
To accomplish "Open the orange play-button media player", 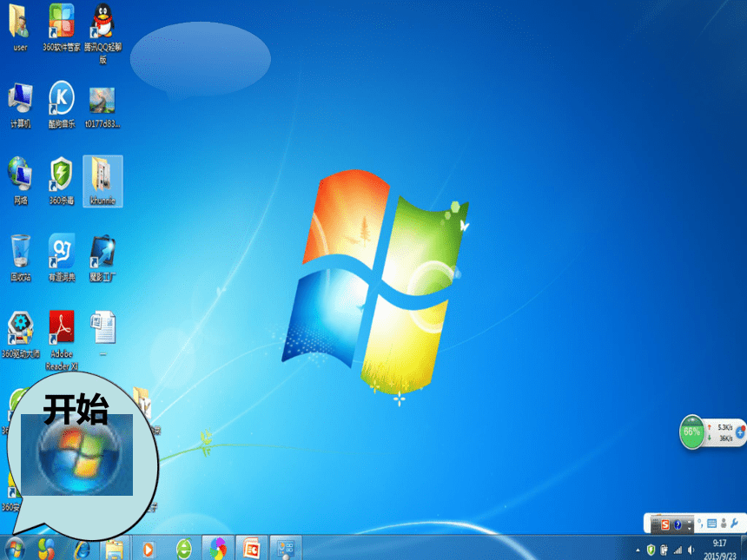I will tap(149, 549).
